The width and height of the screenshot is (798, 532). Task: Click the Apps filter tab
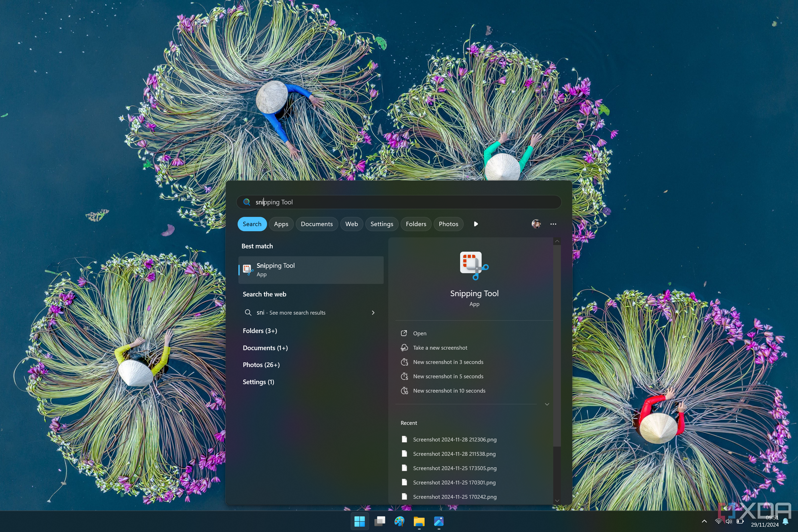click(x=281, y=224)
